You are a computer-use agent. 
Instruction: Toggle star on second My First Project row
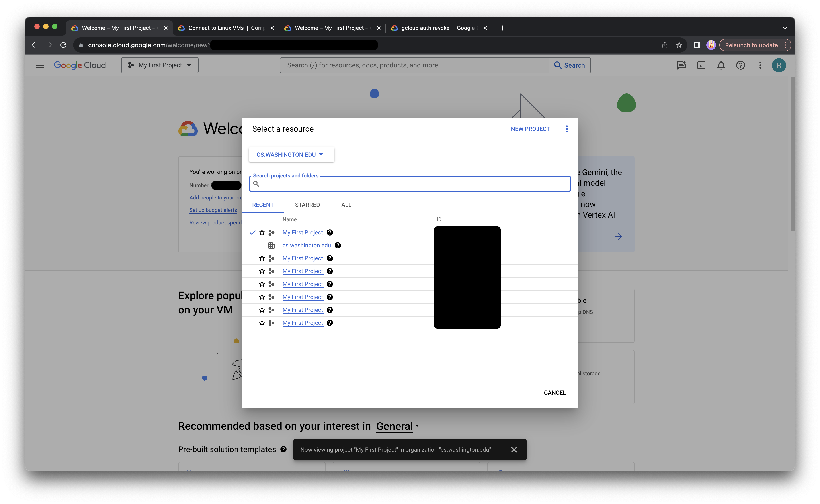(x=262, y=258)
